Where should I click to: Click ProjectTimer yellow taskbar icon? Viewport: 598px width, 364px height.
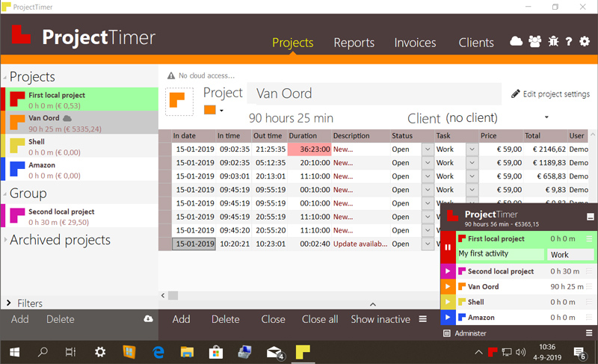tap(303, 352)
